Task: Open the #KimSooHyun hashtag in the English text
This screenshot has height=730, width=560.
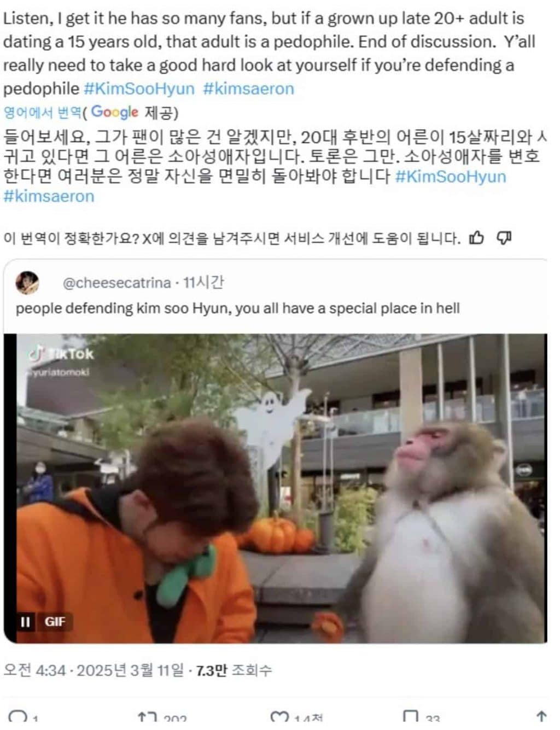Action: pyautogui.click(x=139, y=89)
